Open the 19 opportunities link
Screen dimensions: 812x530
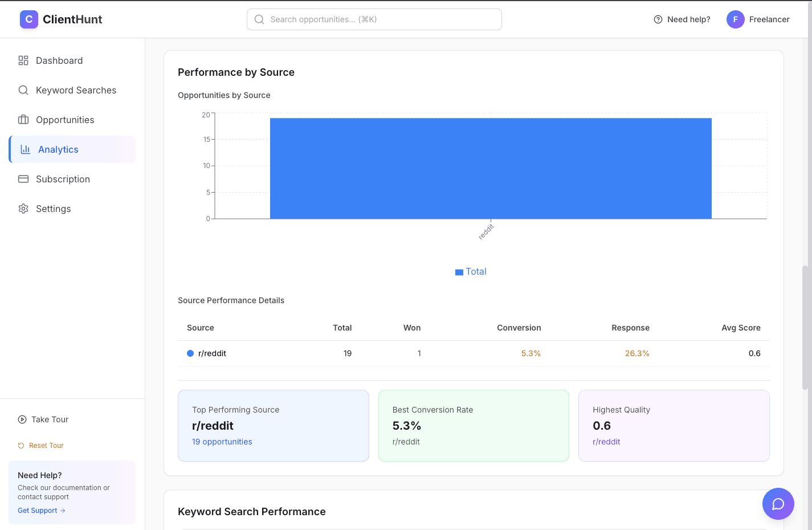(222, 442)
